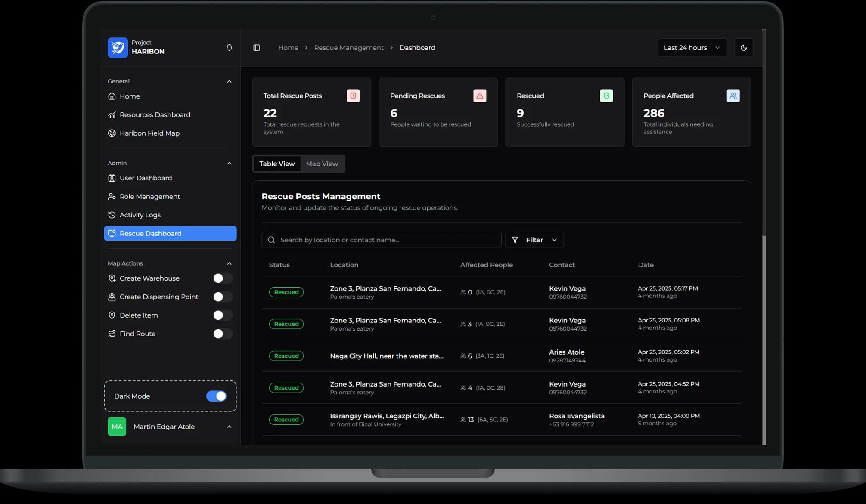
Task: Click the location search field
Action: tap(381, 240)
